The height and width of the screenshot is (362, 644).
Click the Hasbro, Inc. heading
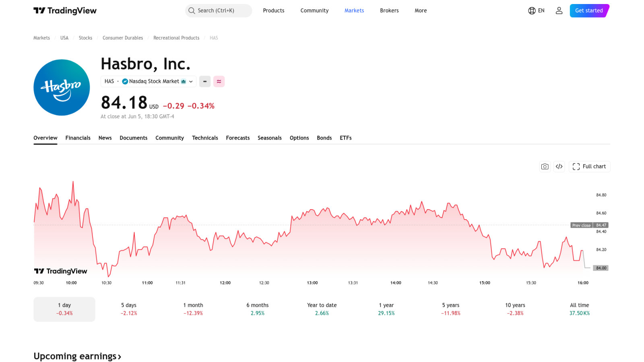point(145,64)
